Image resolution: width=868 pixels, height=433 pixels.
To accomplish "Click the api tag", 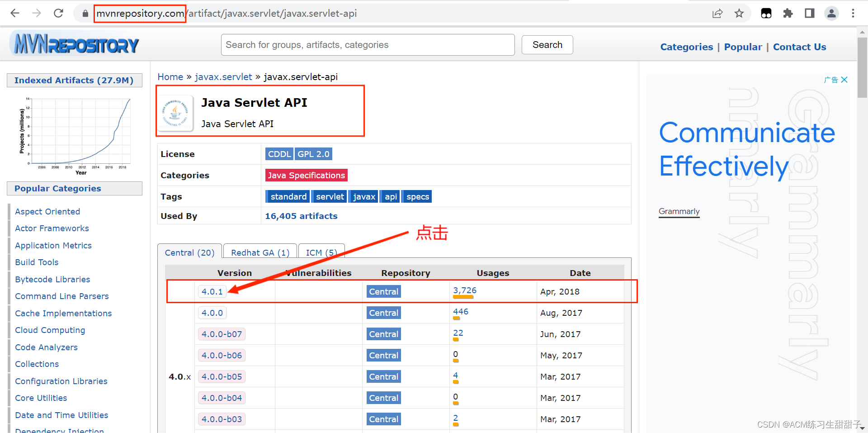I will pos(391,196).
